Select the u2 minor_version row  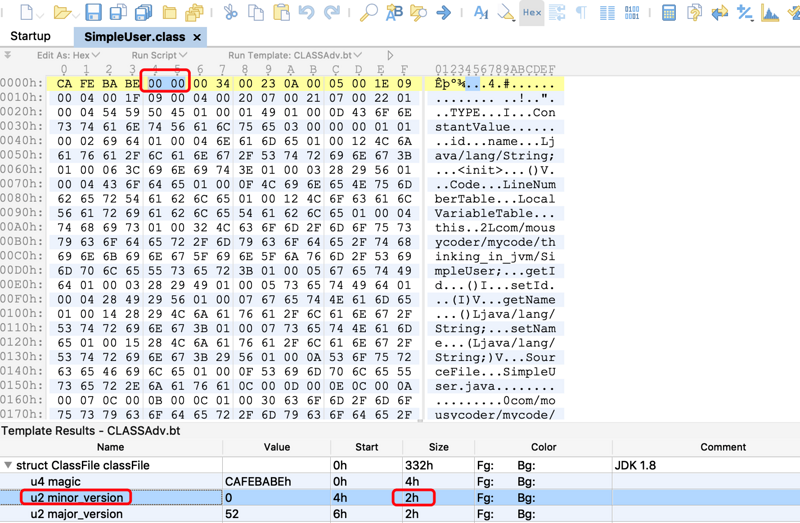click(400, 497)
